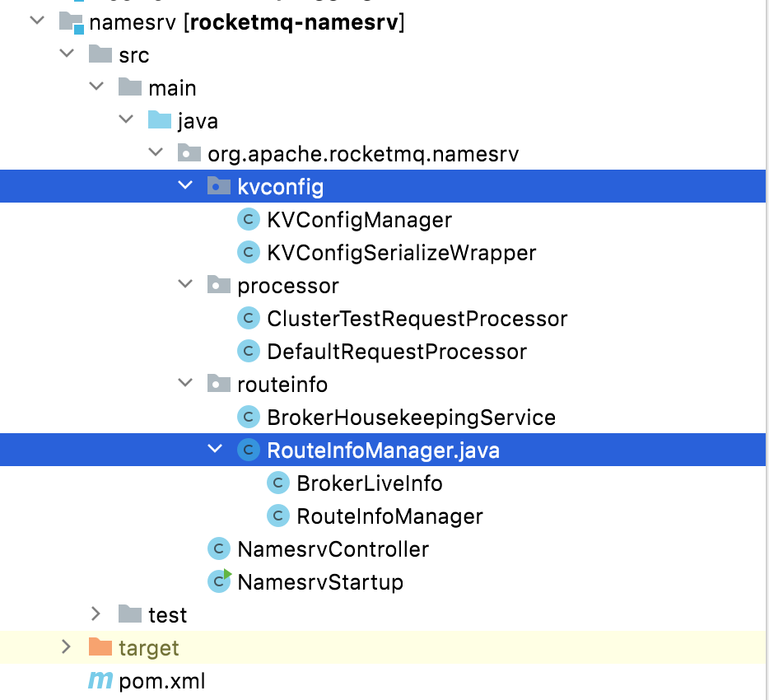Image resolution: width=769 pixels, height=700 pixels.
Task: Click the main folder icon
Action: click(x=130, y=86)
